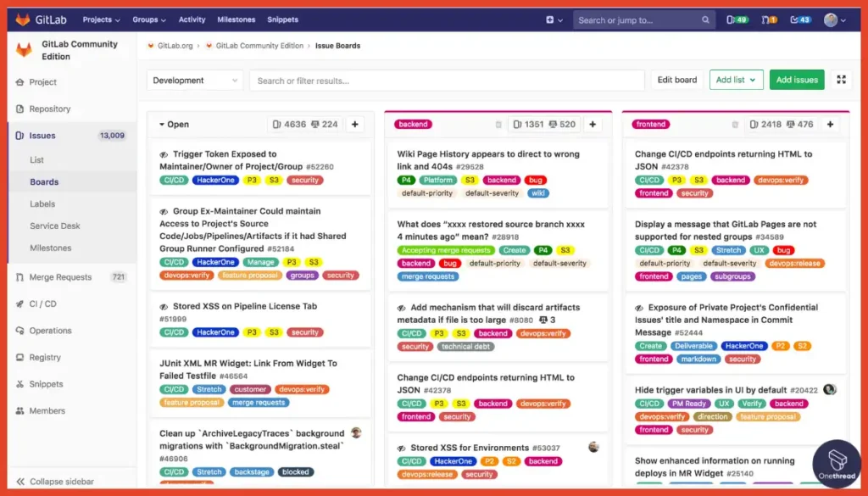Open sidebar Snippets scissors item
This screenshot has width=868, height=496.
coord(46,384)
